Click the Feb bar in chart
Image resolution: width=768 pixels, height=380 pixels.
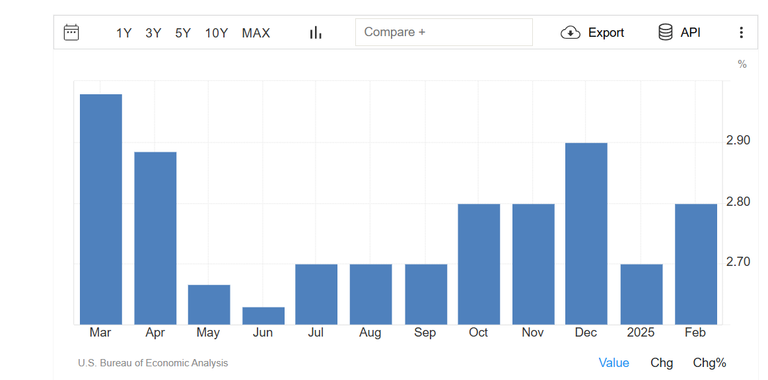[x=696, y=264]
